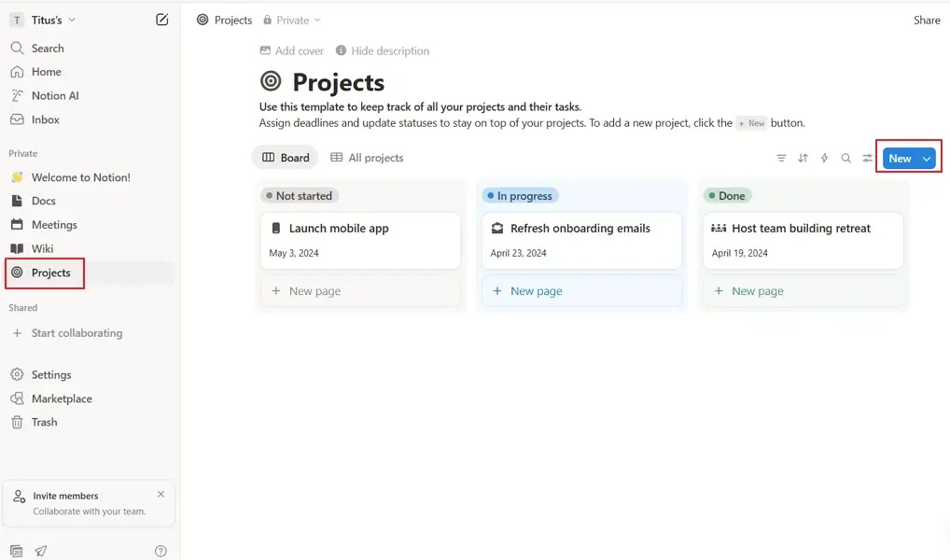Click the new page compose icon
Screen dimensions: 950x560
pyautogui.click(x=161, y=19)
